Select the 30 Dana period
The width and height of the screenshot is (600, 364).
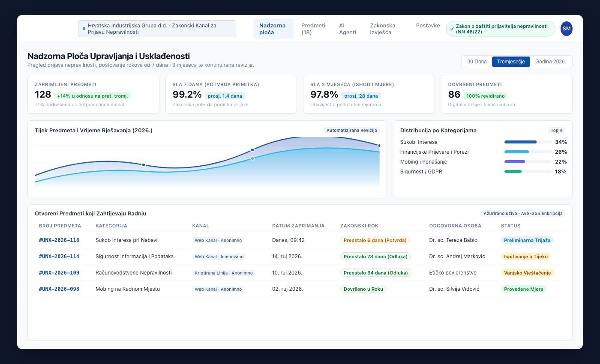click(477, 62)
